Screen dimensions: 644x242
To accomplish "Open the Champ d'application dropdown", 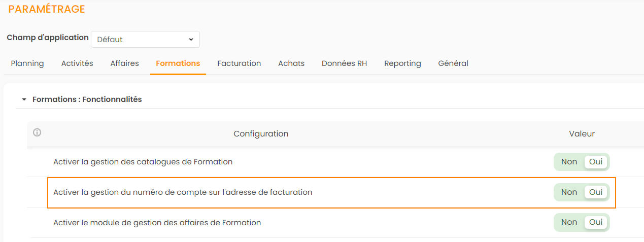I will click(145, 39).
